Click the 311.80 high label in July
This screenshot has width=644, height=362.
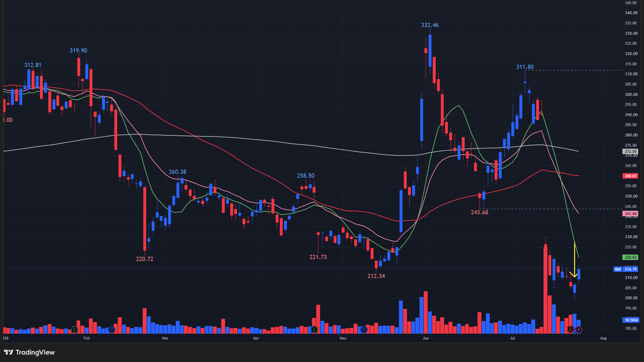coord(525,67)
